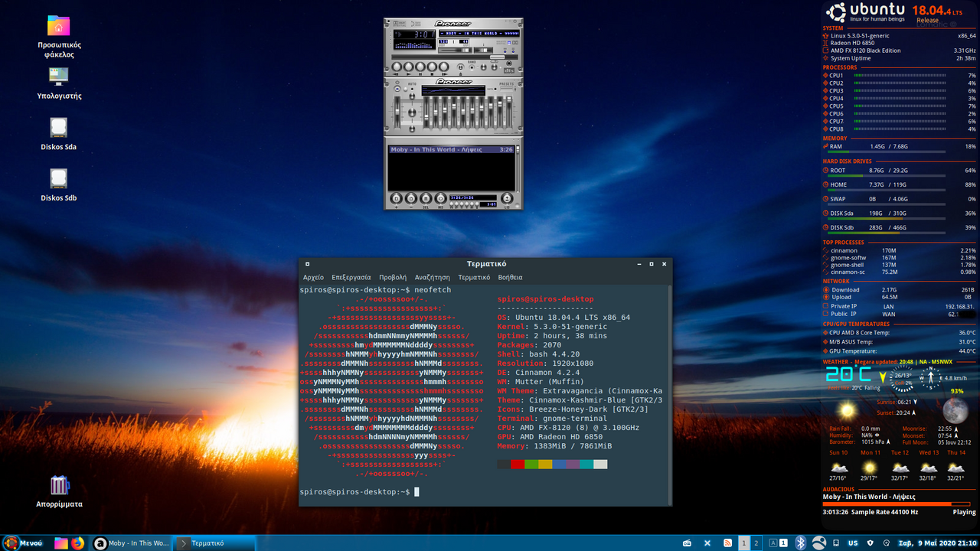Click the X tray icon

707,543
